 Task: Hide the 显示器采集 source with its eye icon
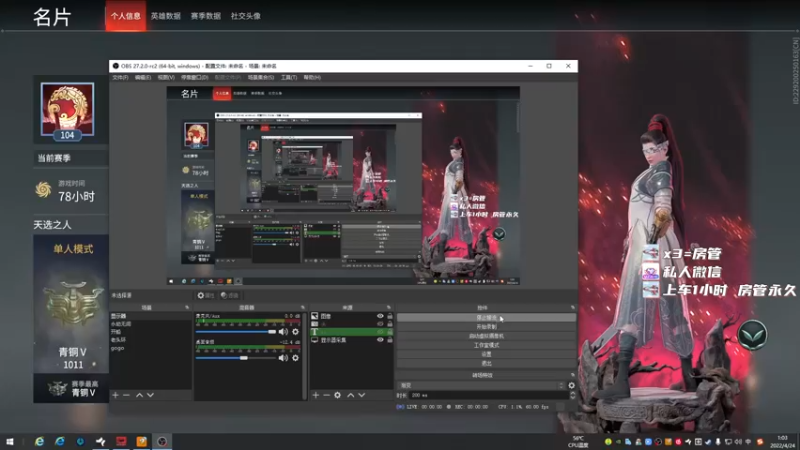[x=380, y=340]
